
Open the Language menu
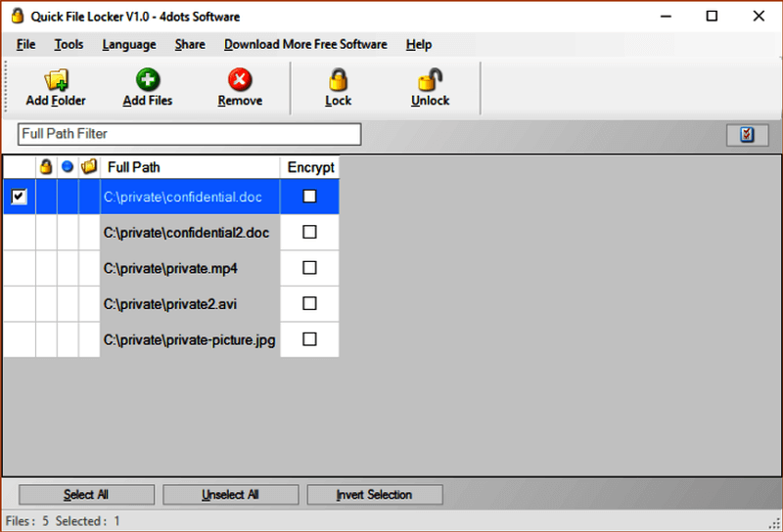[128, 45]
